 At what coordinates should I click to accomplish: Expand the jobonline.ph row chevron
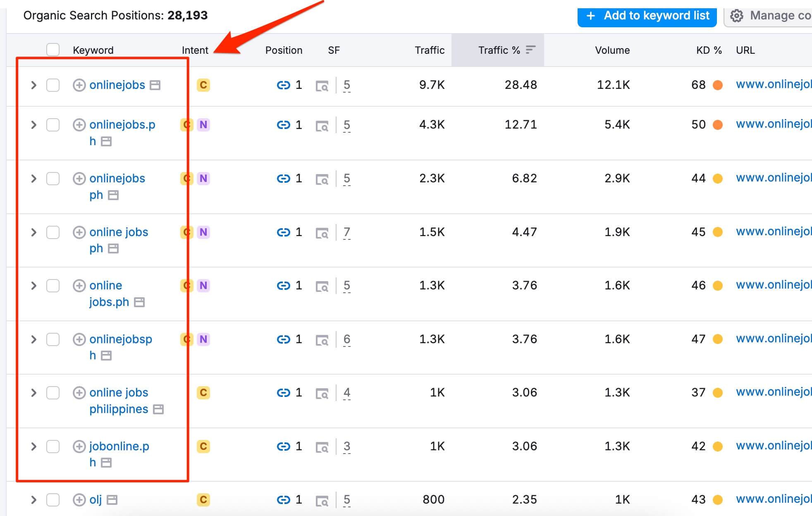33,447
